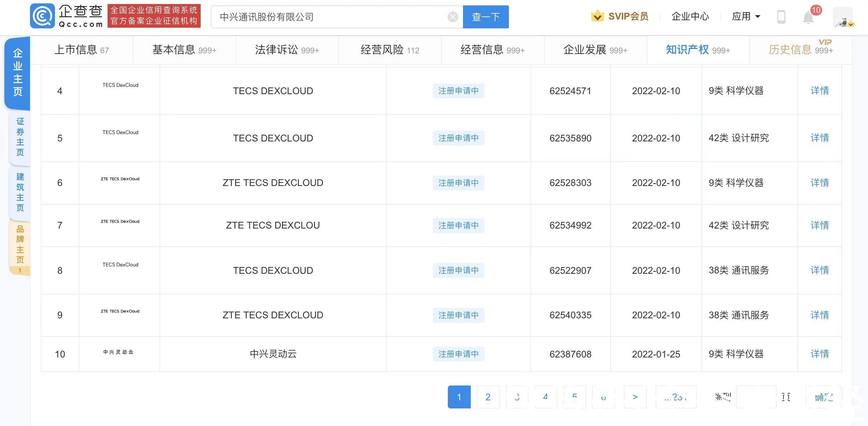868x426 pixels.
Task: Click trademark image in row 4
Action: pyautogui.click(x=120, y=85)
